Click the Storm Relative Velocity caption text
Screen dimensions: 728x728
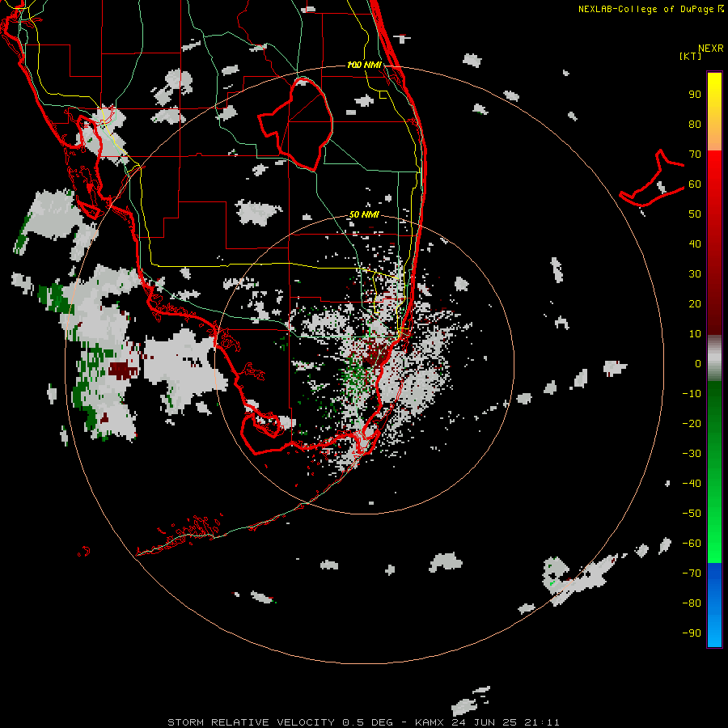tap(363, 722)
